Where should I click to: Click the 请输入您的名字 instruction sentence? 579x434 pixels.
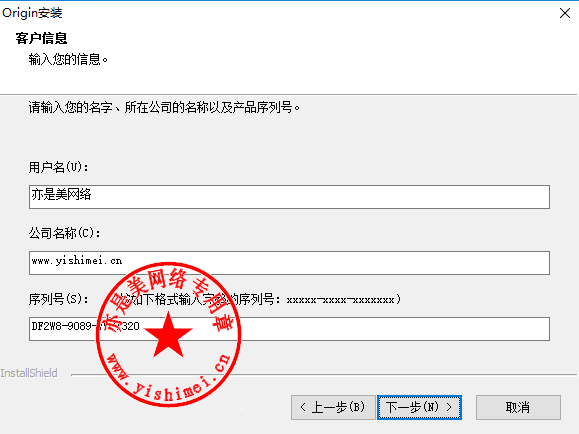point(164,107)
